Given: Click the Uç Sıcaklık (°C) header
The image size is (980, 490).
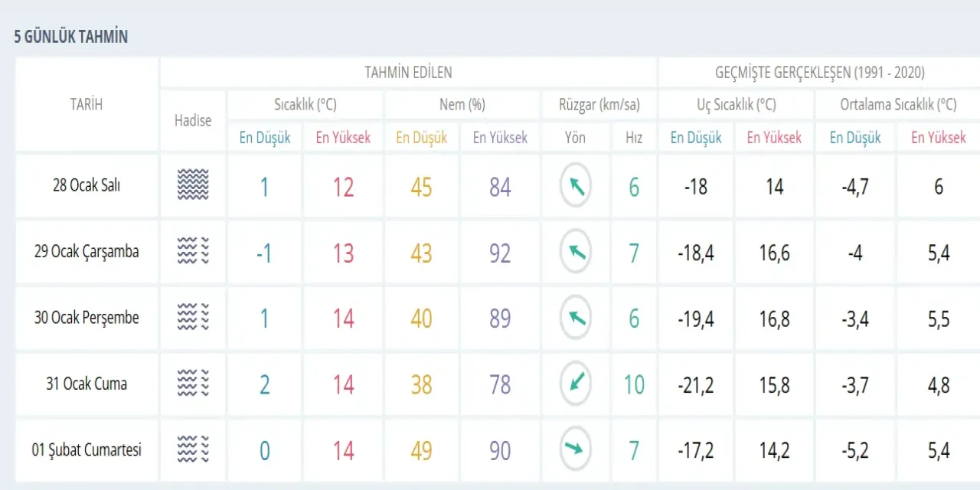Looking at the screenshot, I should 736,105.
